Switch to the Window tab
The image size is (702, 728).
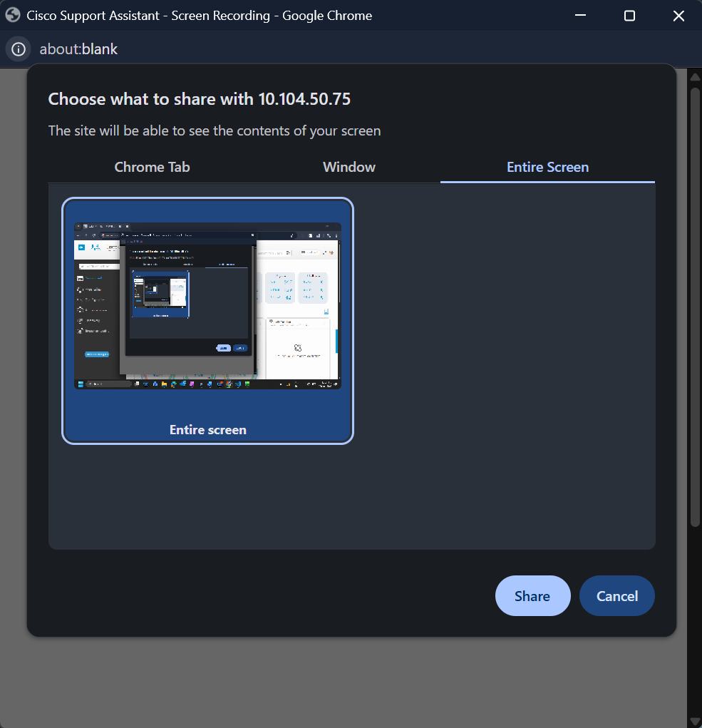click(349, 167)
